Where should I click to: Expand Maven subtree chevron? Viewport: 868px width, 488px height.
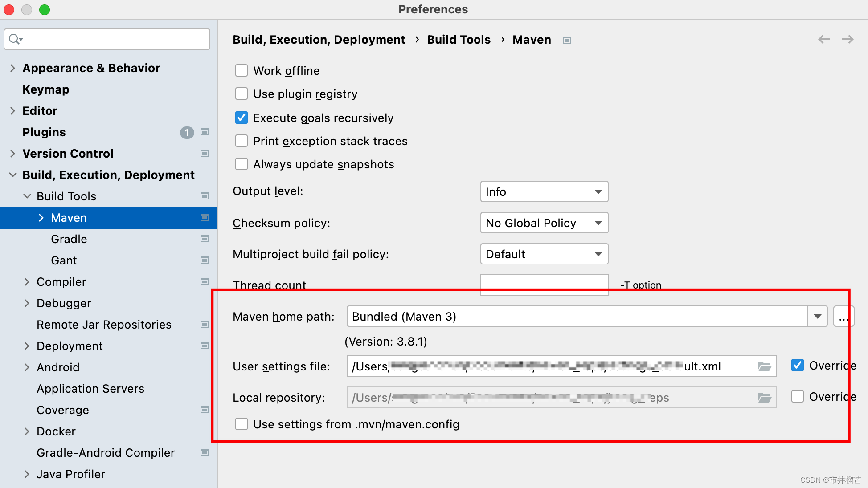41,218
